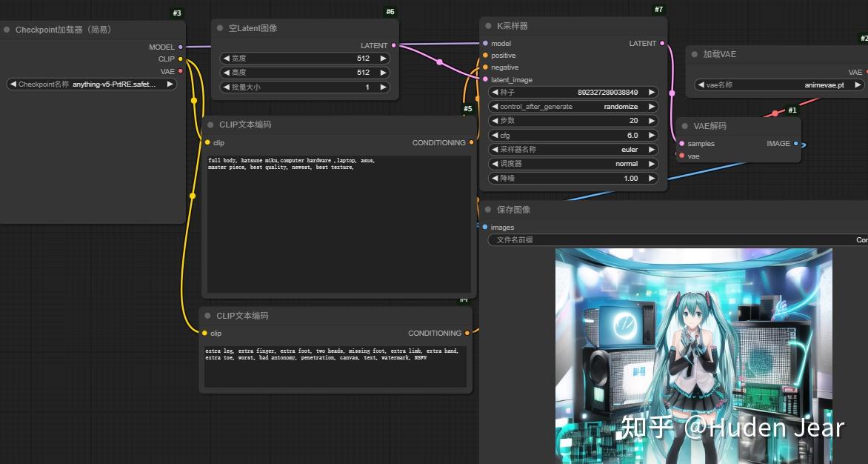Open the control_after_generate randomize selector

573,106
